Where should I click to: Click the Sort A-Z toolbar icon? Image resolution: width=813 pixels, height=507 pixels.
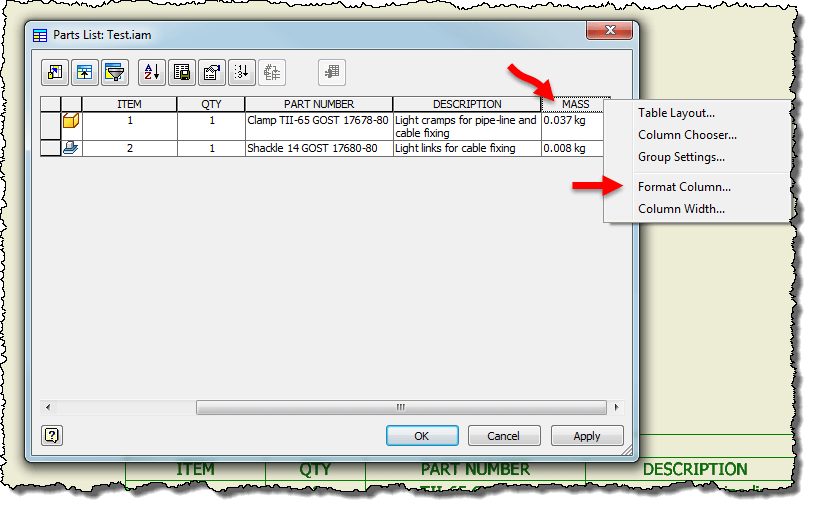[151, 72]
